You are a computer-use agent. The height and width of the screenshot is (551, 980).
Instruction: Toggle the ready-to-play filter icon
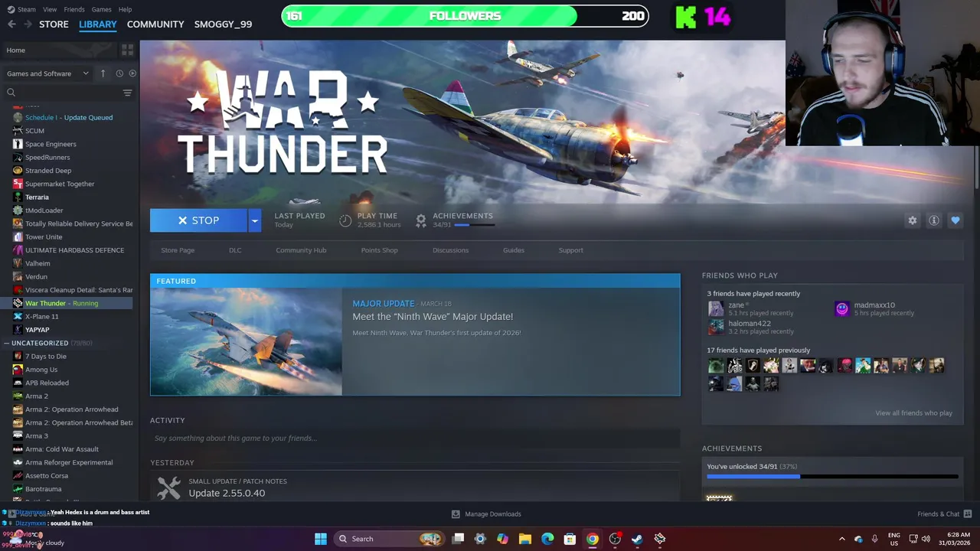132,73
